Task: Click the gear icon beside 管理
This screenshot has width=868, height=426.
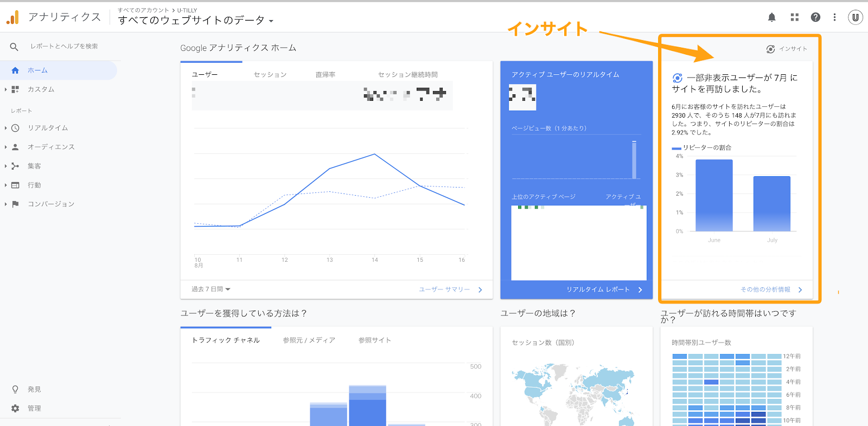Action: (x=15, y=408)
